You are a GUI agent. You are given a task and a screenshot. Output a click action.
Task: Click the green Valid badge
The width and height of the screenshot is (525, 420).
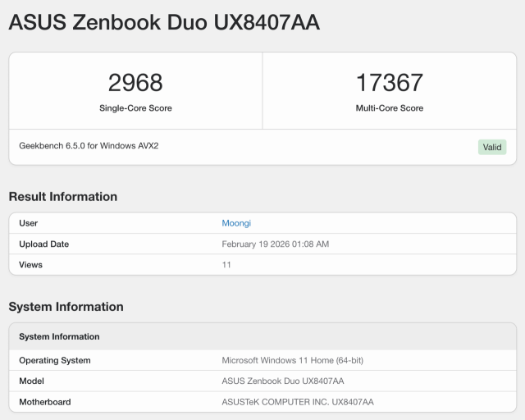click(x=492, y=147)
